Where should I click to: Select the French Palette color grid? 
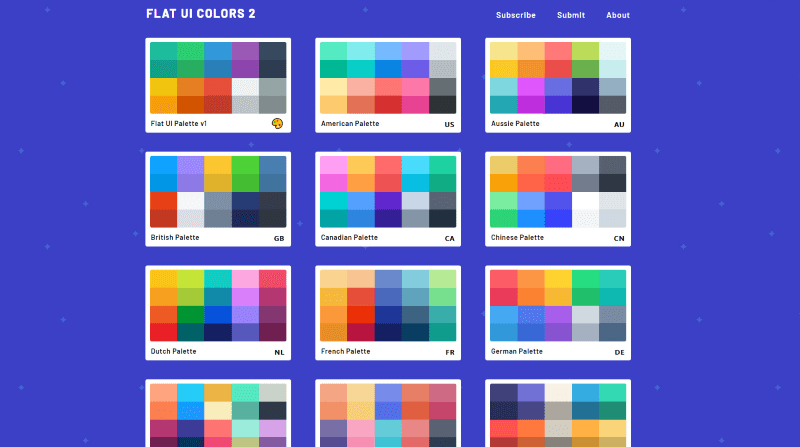point(388,305)
